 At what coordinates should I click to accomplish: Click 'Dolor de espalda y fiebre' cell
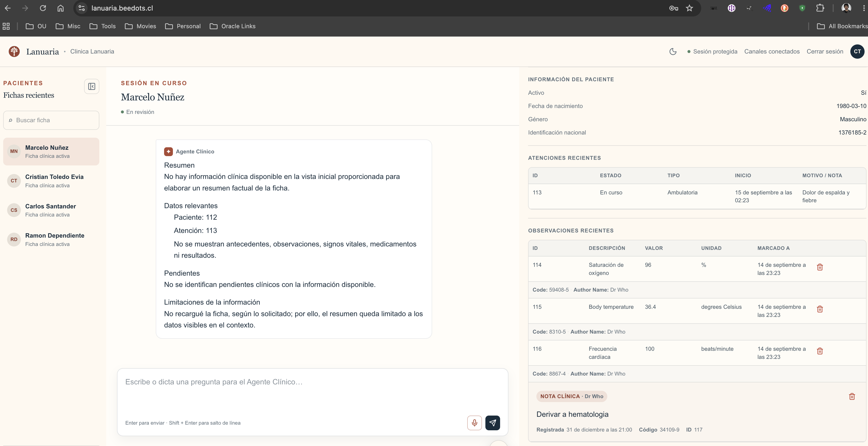tap(826, 196)
